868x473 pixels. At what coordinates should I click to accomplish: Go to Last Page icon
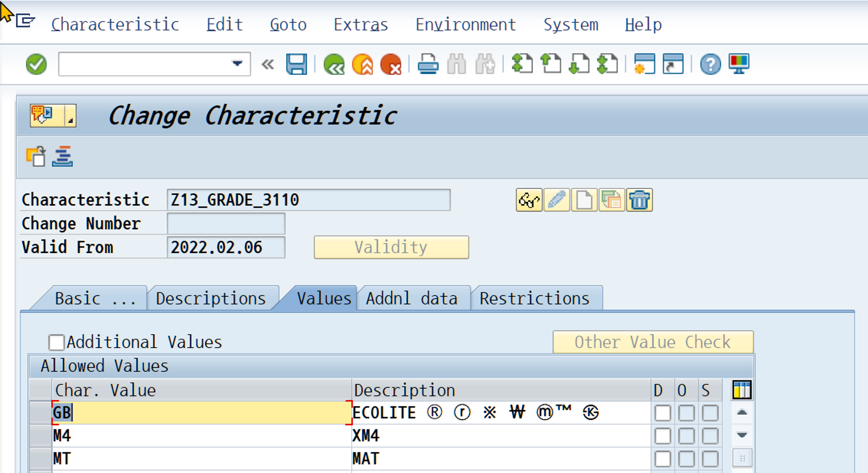[607, 64]
